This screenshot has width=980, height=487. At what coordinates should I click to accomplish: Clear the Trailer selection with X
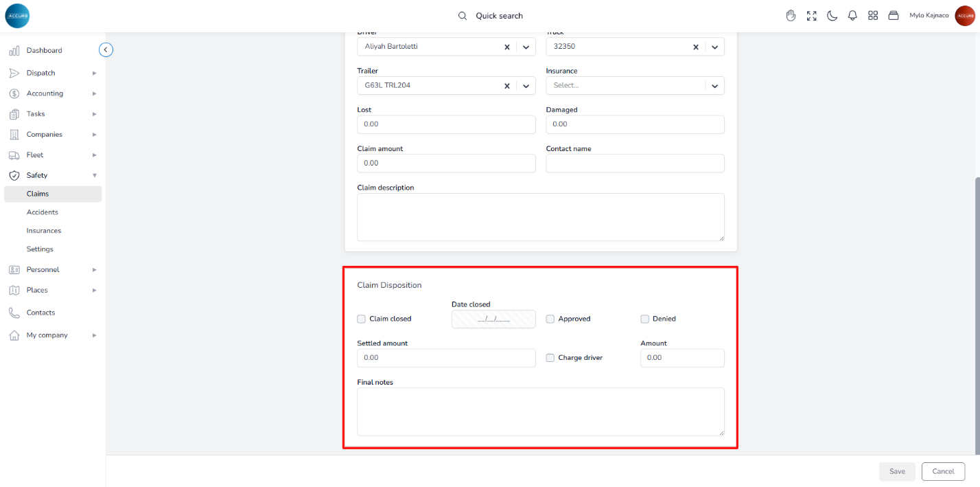tap(507, 86)
